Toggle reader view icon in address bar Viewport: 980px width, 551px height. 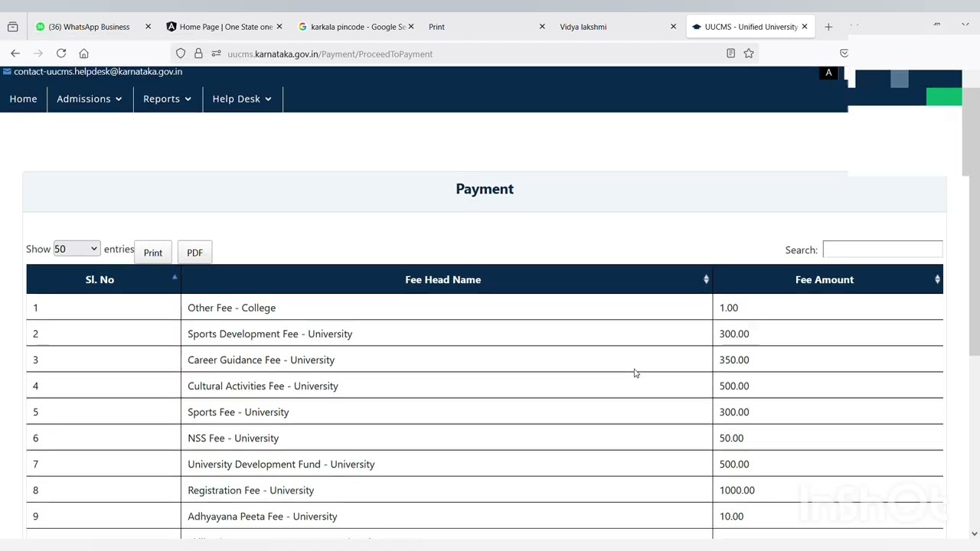pyautogui.click(x=730, y=54)
